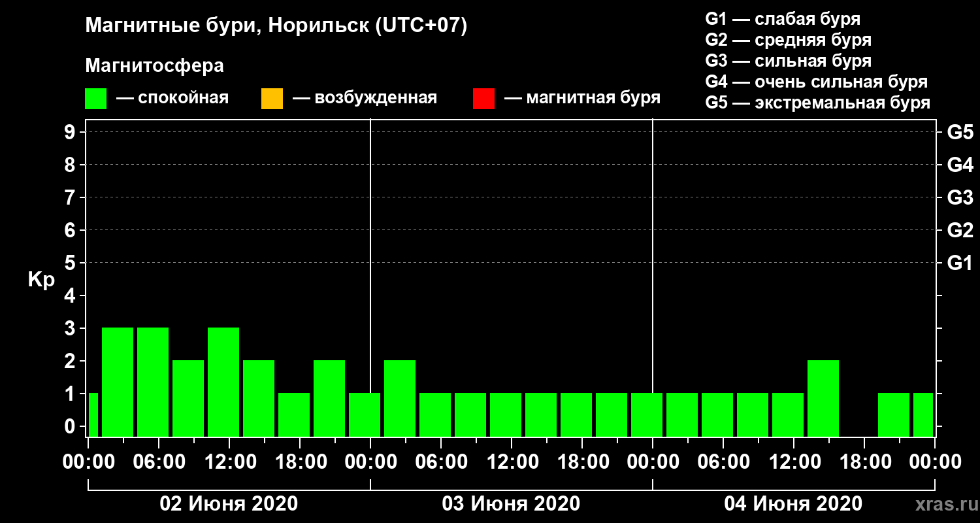
Task: Click the Kp 2 bar just after midnight 03 Июня
Action: coord(400,398)
